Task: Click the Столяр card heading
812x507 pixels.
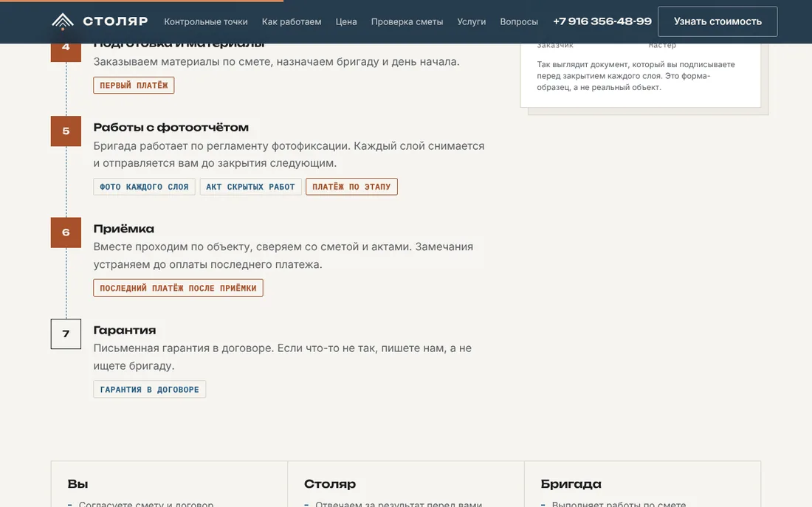Action: click(x=330, y=484)
